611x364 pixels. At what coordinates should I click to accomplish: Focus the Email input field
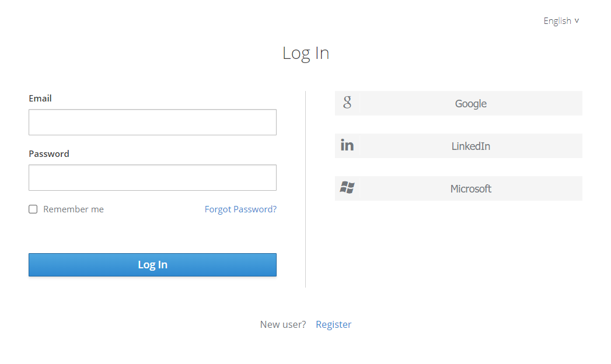click(152, 122)
